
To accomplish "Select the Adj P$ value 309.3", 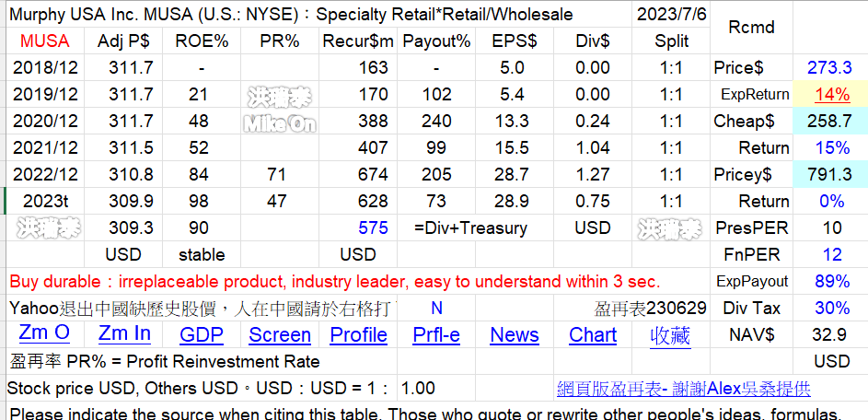I will click(x=123, y=227).
